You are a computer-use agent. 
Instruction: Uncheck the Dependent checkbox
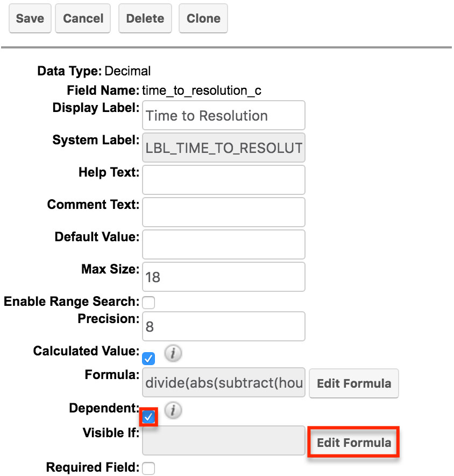tap(148, 417)
